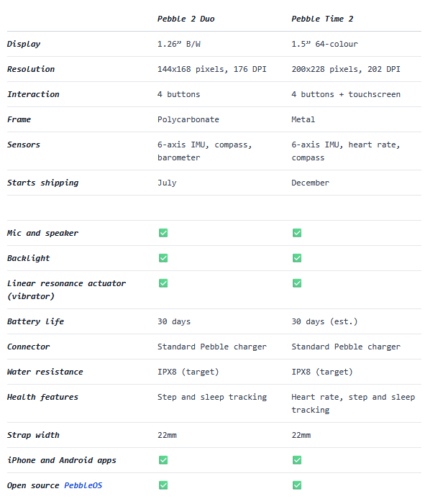This screenshot has width=425, height=504.
Task: Click Linear resonance actuator checkmark for Pebble Time 2
Action: pos(297,283)
